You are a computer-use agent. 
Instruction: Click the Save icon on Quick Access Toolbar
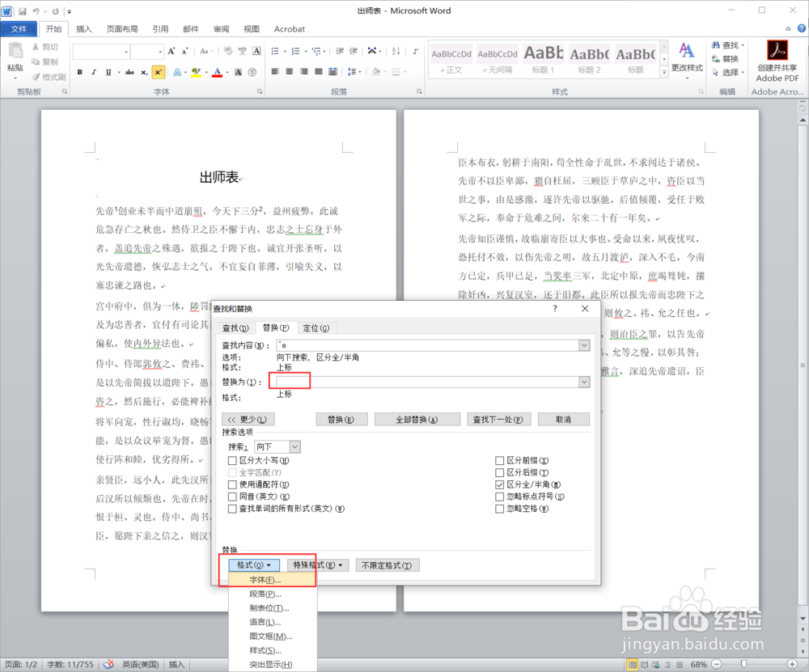(22, 11)
